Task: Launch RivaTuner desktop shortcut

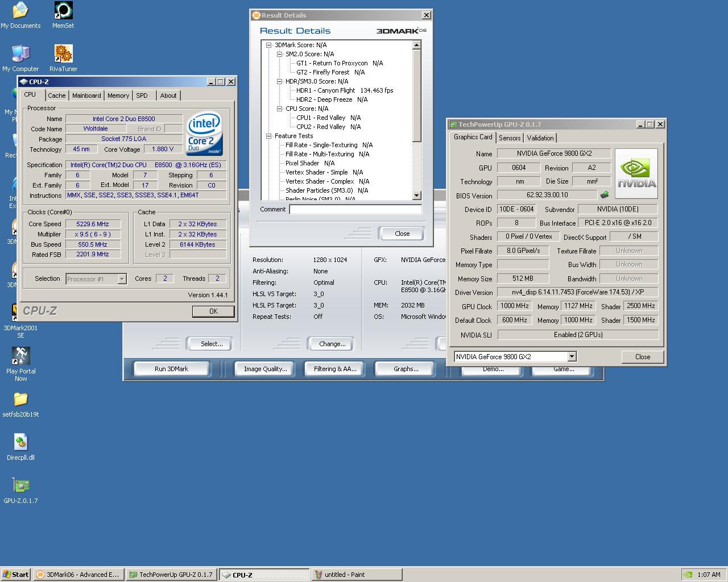Action: [x=63, y=59]
